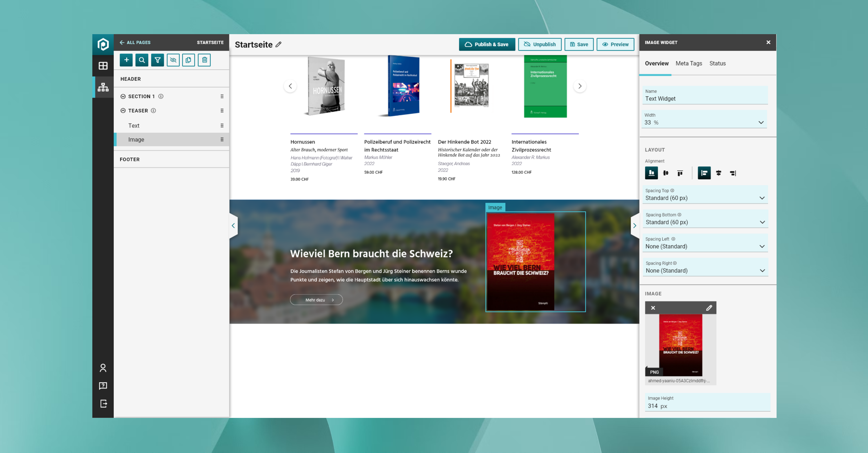868x453 pixels.
Task: Select vertical bottom alignment option
Action: pyautogui.click(x=651, y=173)
